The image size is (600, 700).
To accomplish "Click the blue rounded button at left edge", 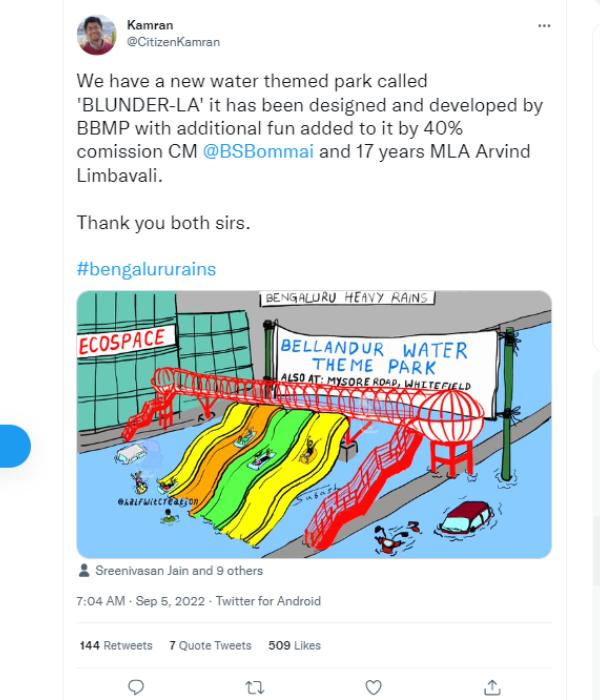I will 14,446.
